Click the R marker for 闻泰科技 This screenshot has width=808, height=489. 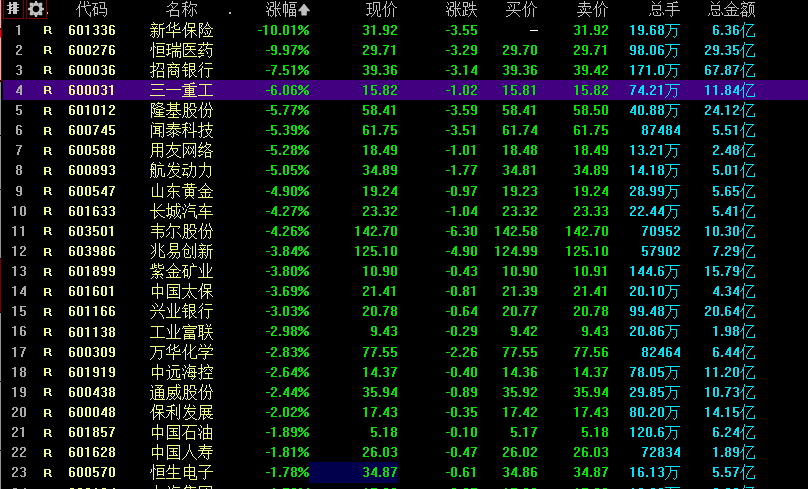point(48,131)
